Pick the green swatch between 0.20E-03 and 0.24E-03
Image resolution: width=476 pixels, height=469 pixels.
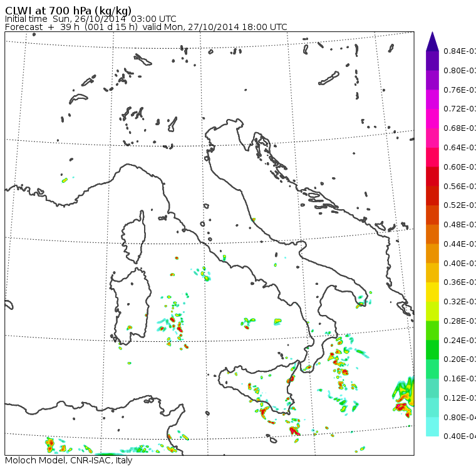pyautogui.click(x=432, y=349)
